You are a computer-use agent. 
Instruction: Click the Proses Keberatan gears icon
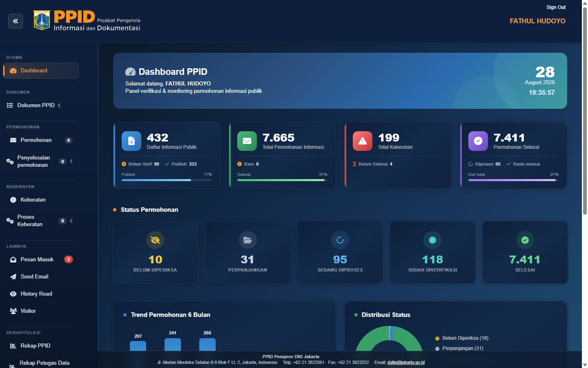[10, 221]
